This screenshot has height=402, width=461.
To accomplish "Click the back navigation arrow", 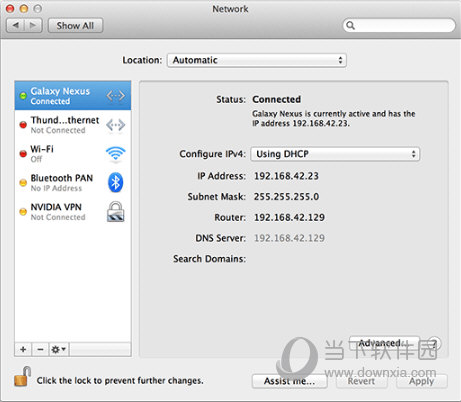I will tap(15, 25).
